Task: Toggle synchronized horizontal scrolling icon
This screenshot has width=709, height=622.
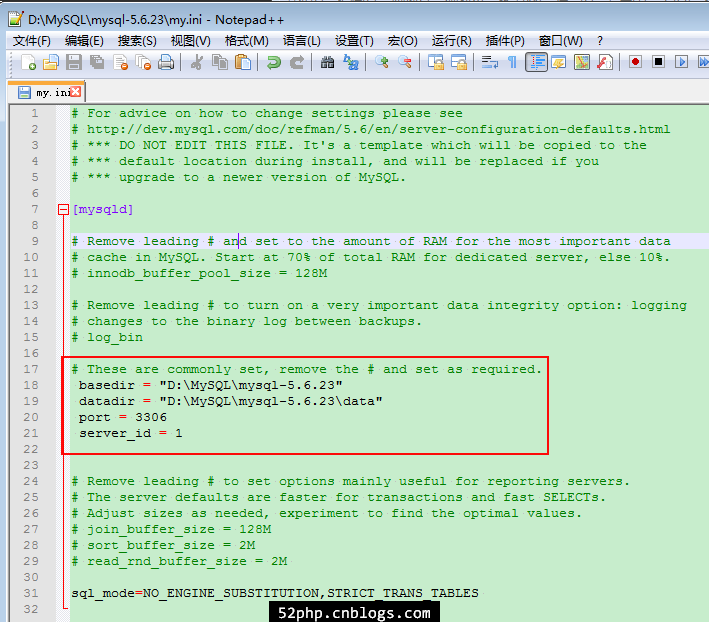Action: coord(459,62)
